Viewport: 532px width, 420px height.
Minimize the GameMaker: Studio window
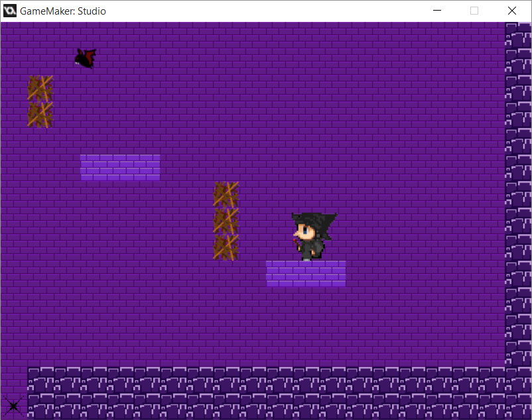tap(437, 11)
